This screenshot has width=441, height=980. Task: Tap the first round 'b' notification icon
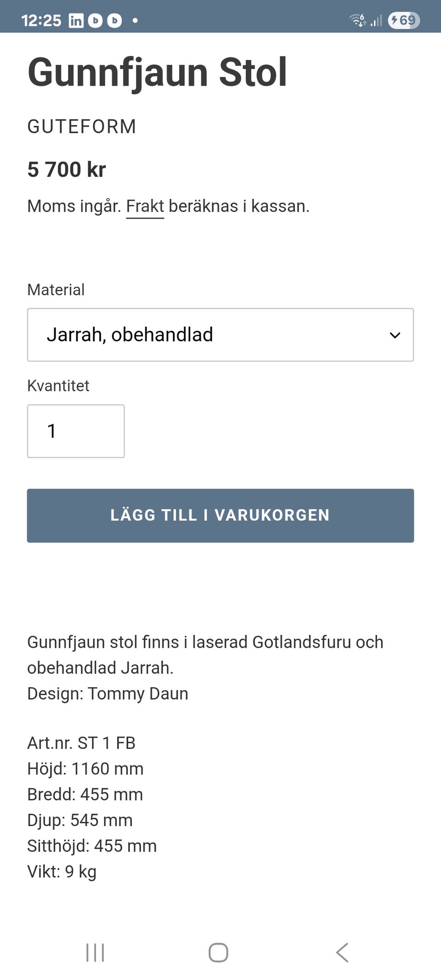95,21
